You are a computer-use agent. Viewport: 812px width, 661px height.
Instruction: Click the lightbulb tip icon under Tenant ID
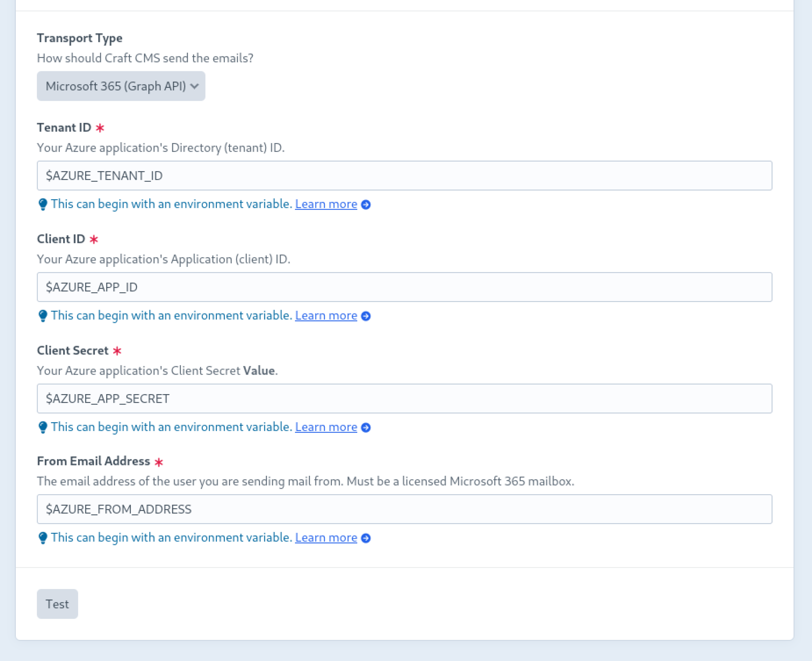(43, 204)
